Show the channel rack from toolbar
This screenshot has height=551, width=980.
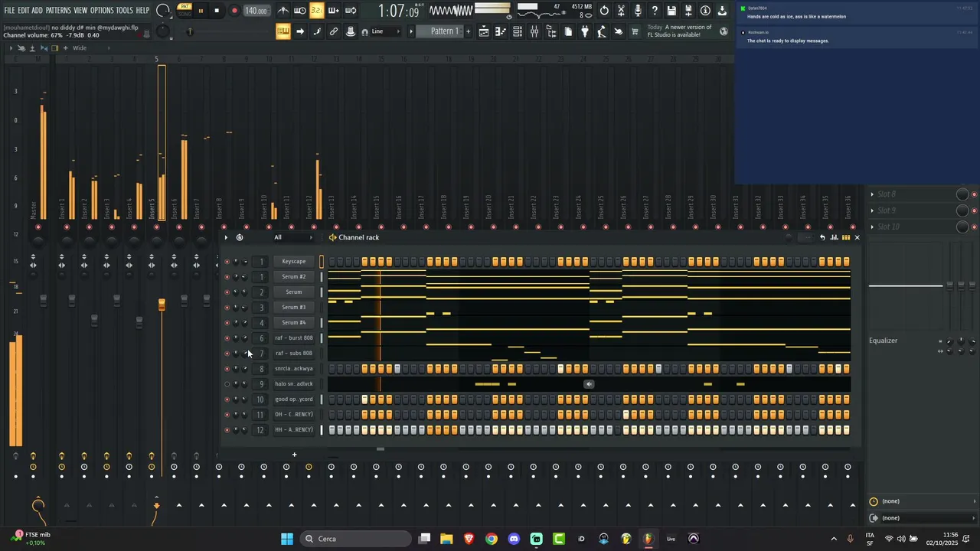tap(518, 31)
